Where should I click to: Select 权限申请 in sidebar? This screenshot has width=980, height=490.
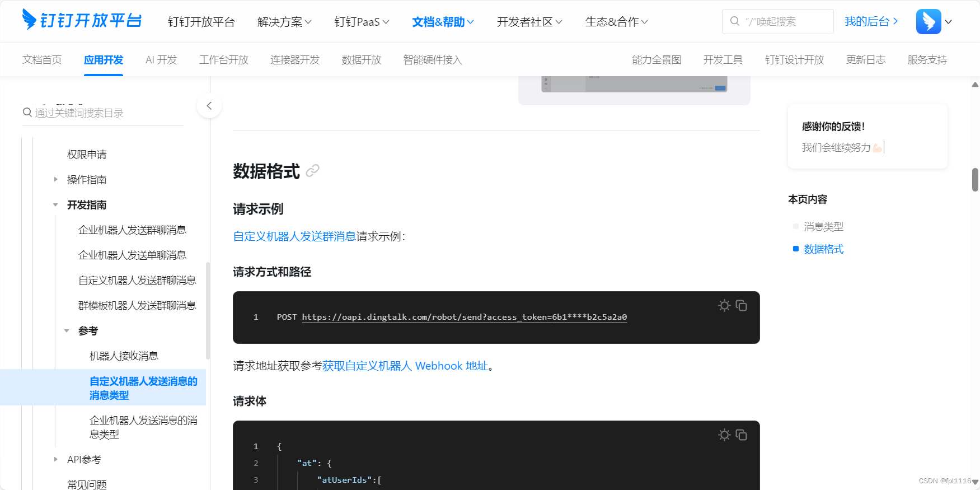(x=87, y=154)
